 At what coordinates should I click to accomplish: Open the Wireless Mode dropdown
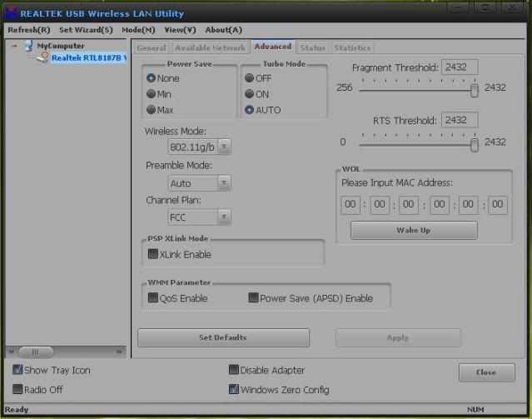(x=224, y=147)
